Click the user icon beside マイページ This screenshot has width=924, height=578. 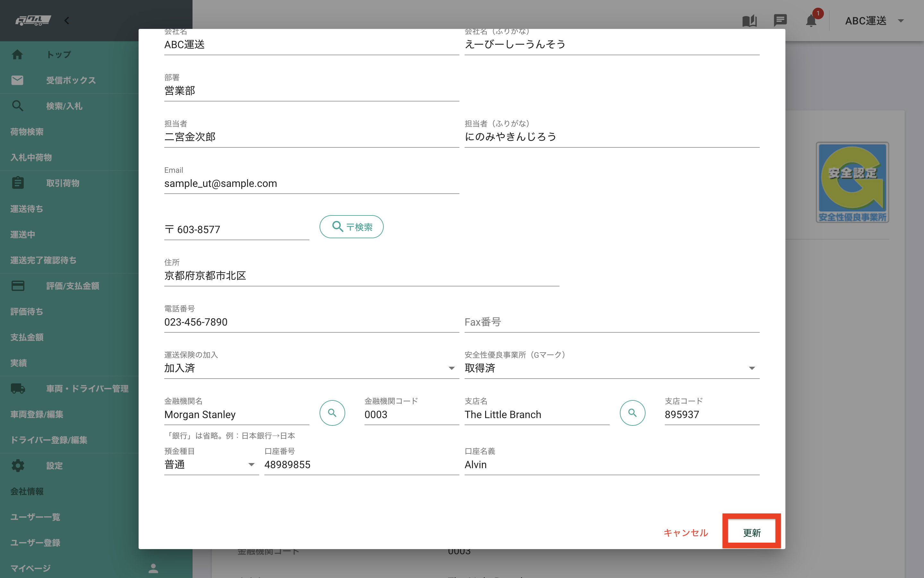[153, 568]
